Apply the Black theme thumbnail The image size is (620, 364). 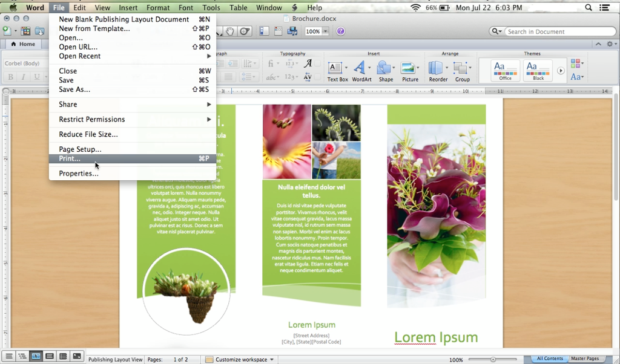[x=538, y=71]
